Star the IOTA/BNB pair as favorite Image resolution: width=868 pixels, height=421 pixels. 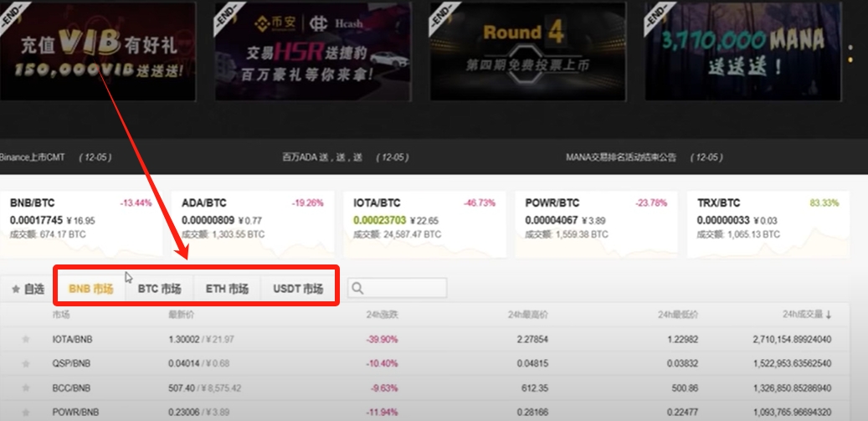point(25,339)
